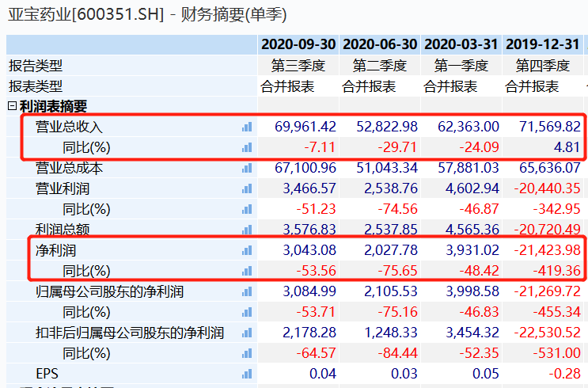The width and height of the screenshot is (588, 388).
Task: Select the -21,423.98 net profit cell
Action: (548, 250)
